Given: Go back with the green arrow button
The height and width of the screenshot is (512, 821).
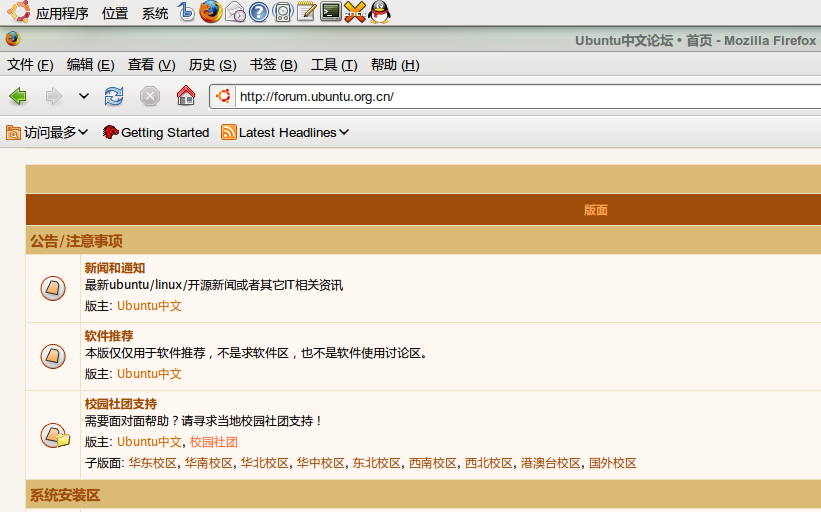Looking at the screenshot, I should point(18,96).
